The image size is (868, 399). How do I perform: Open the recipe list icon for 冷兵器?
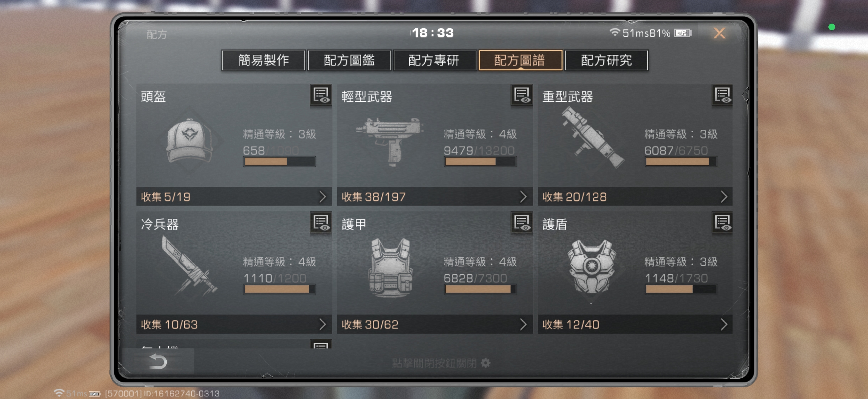321,222
